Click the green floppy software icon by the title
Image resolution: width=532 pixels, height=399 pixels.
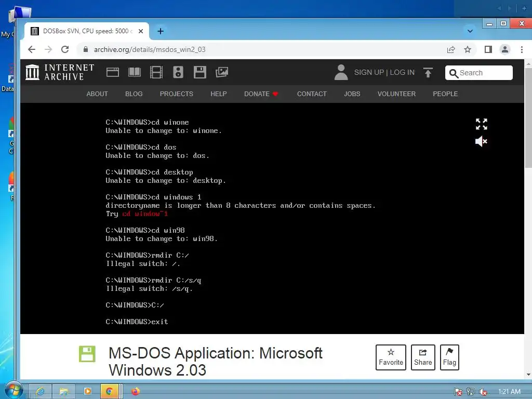pos(87,354)
